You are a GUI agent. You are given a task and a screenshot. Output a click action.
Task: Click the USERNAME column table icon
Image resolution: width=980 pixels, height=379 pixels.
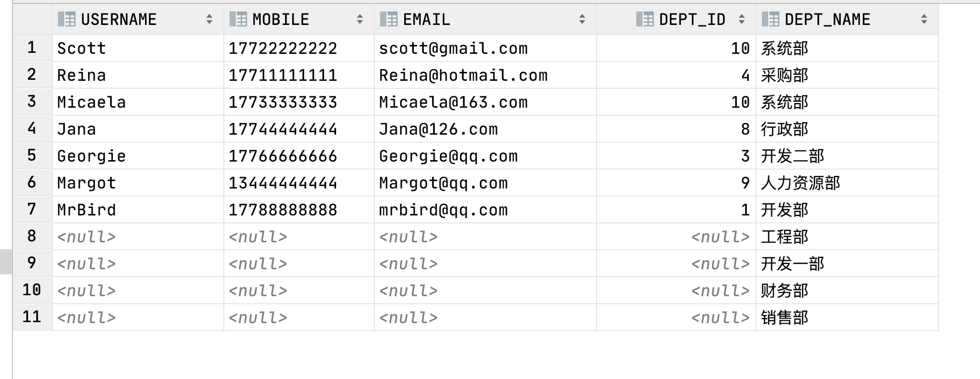[67, 19]
